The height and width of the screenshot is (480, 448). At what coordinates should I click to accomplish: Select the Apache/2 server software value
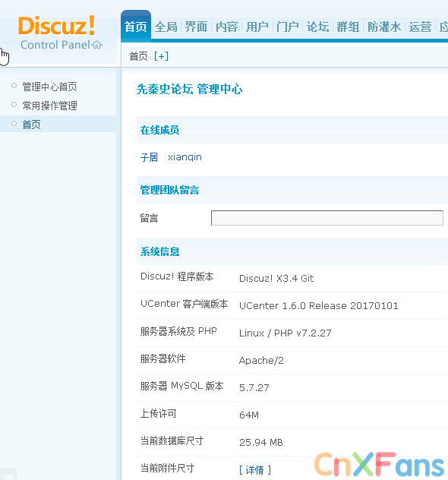point(261,360)
